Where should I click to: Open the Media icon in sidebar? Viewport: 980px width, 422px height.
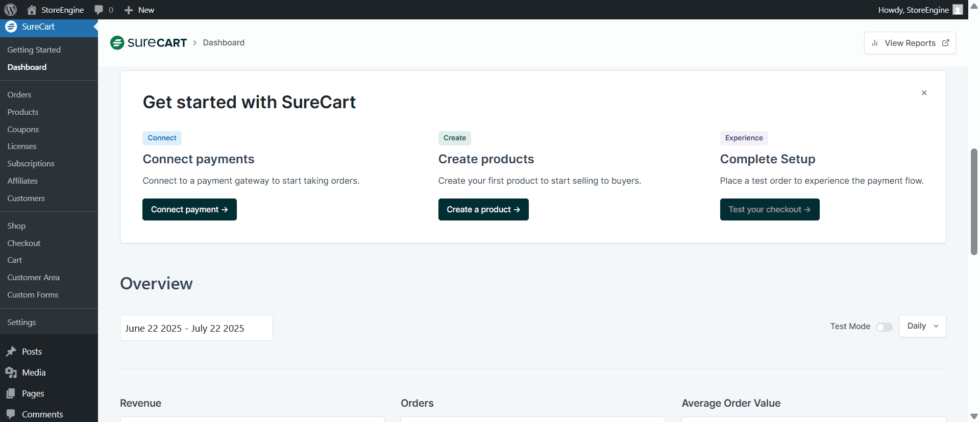tap(11, 373)
